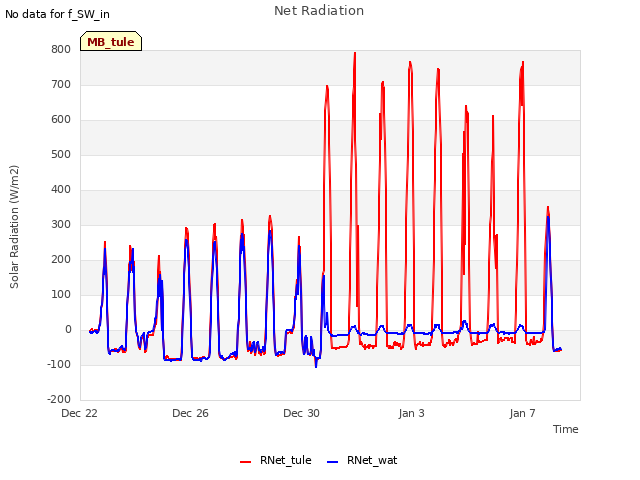Screen dimensions: 640x480
Task: Click the 200 y-axis tick label
Action: click(x=61, y=260)
